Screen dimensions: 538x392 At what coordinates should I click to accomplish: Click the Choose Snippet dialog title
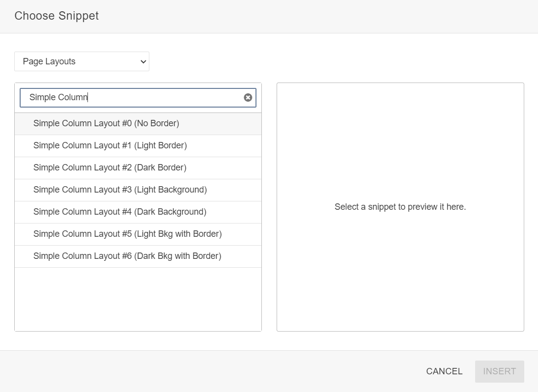click(57, 16)
